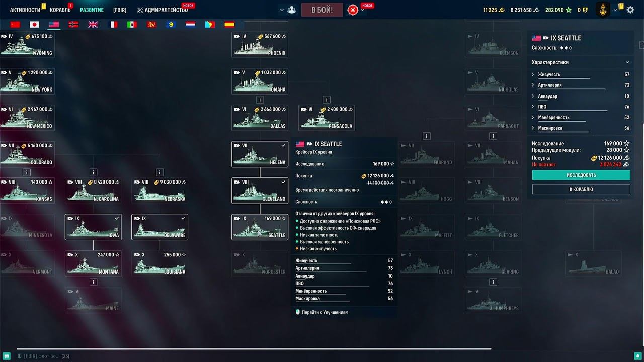This screenshot has height=362, width=644.
Task: Select the Balao submarine card
Action: point(593,263)
